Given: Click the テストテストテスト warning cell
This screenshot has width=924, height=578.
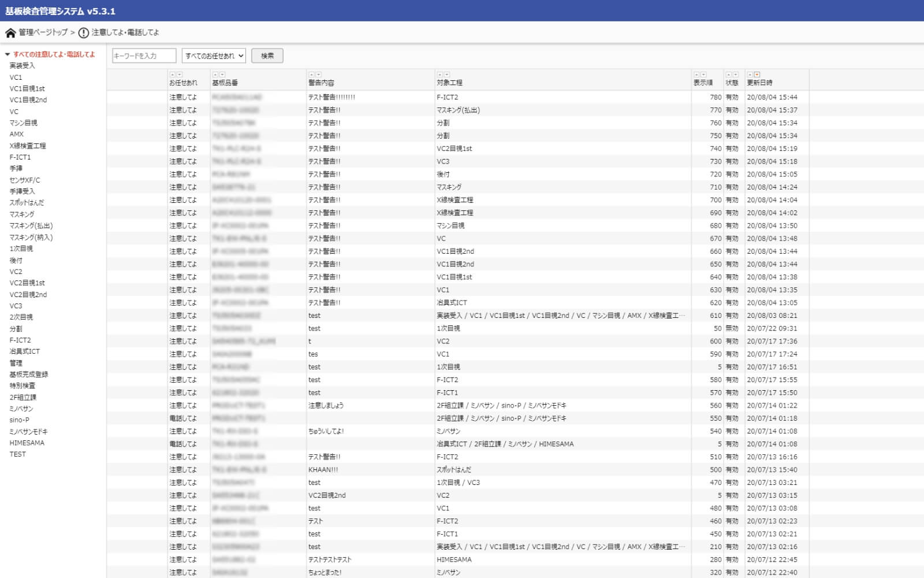Looking at the screenshot, I should 330,560.
